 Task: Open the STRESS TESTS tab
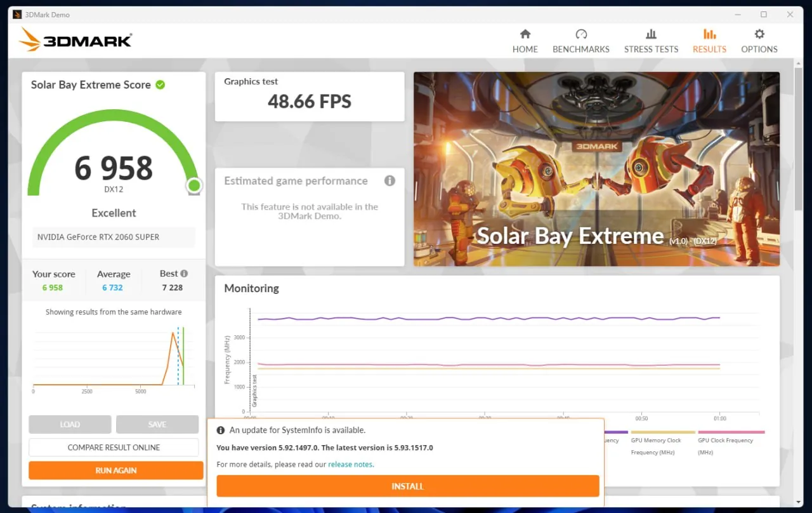click(x=651, y=41)
